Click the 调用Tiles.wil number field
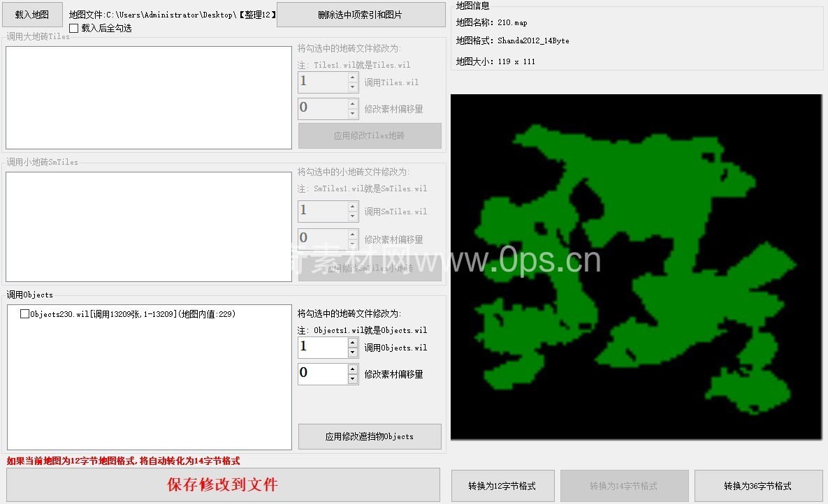The height and width of the screenshot is (504, 828). point(322,82)
